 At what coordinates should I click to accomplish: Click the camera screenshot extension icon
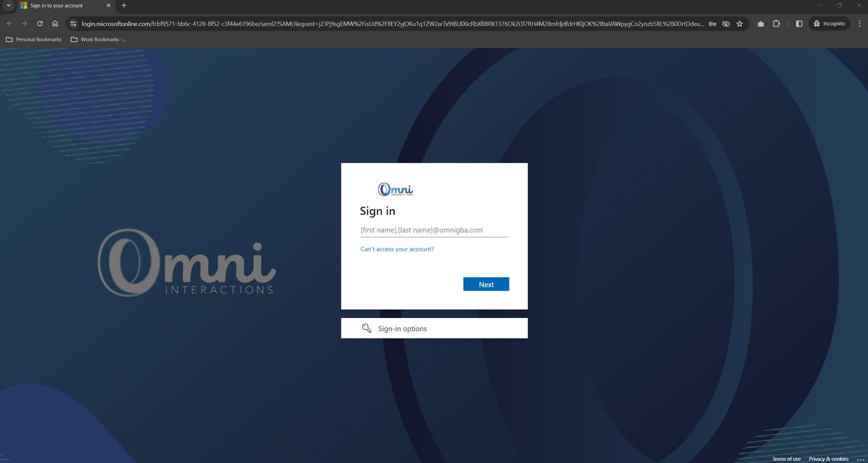761,24
